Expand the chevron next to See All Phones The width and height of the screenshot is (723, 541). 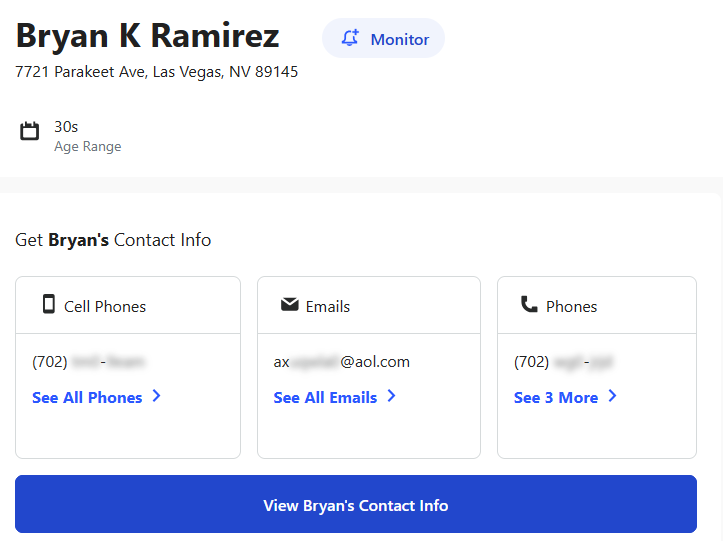[155, 397]
